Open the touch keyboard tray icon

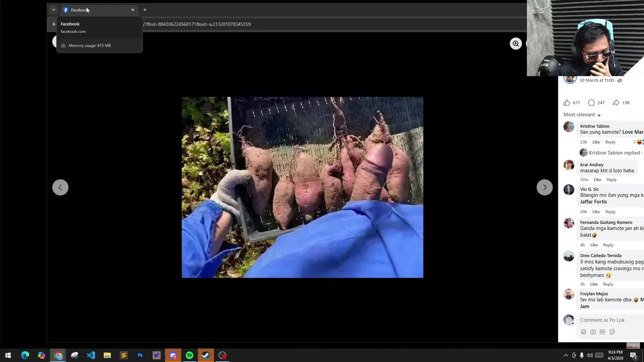(598, 355)
